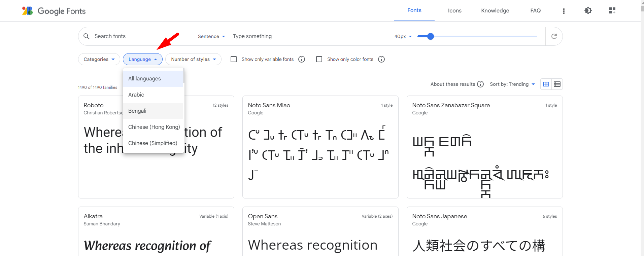644x256 pixels.
Task: Click 'Variable (2 axes)' label on Open Sans
Action: pyautogui.click(x=377, y=216)
